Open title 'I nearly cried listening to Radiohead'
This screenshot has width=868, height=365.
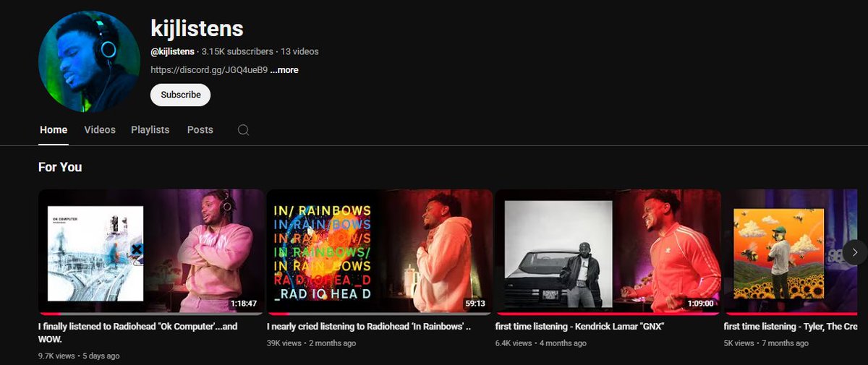[369, 327]
